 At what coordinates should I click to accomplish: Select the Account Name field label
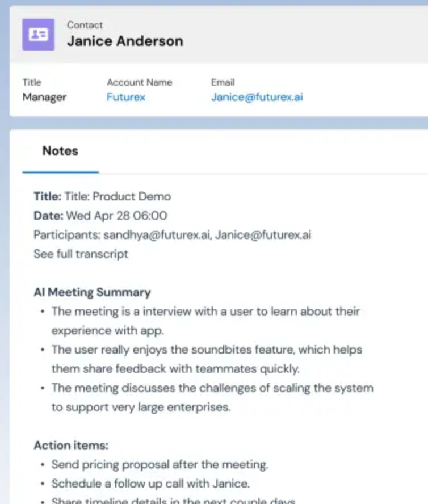(139, 82)
